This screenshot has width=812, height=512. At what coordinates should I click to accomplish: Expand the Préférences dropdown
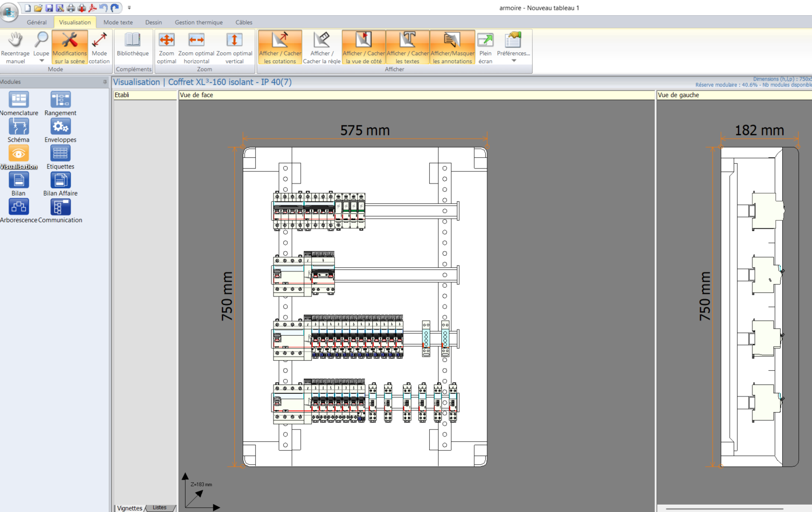(x=513, y=61)
